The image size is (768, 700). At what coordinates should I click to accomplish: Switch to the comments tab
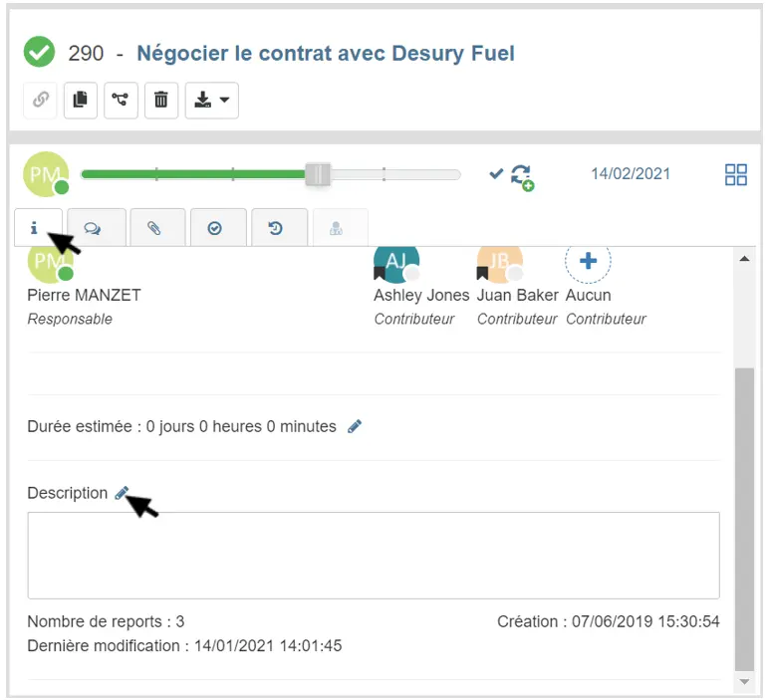(x=93, y=228)
